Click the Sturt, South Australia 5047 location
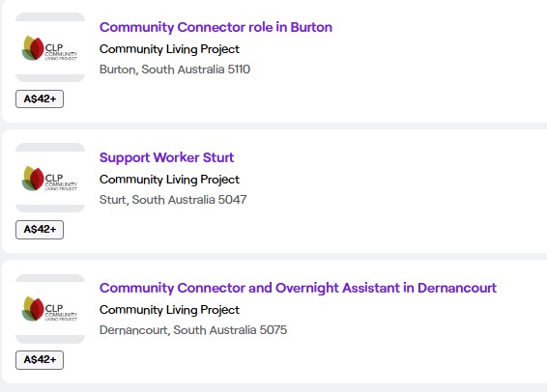 coord(173,200)
